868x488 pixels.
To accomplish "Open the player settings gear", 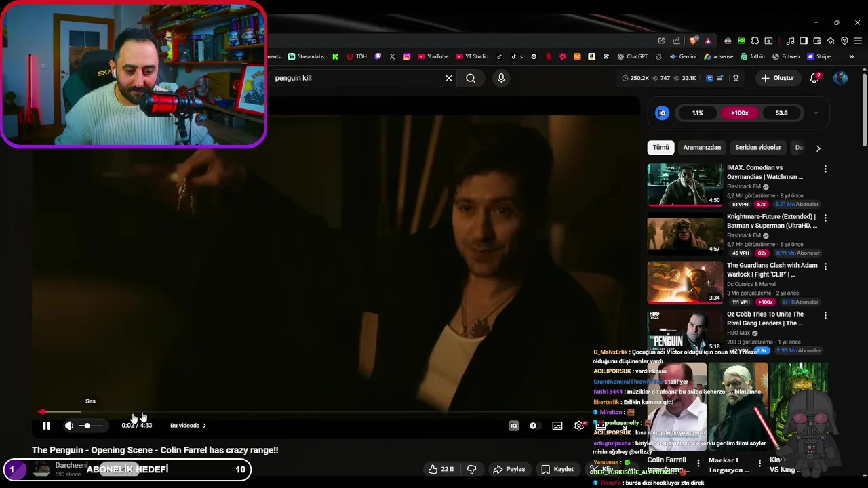I will tap(579, 426).
